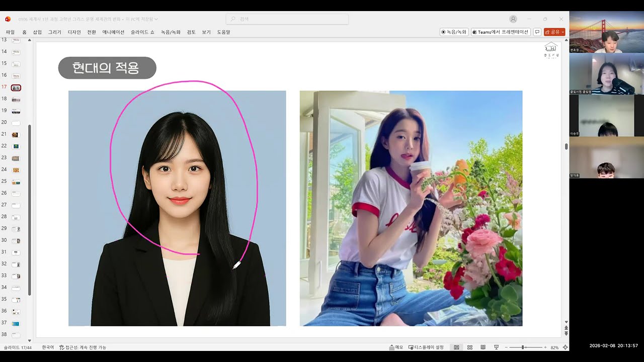Open the 디자인 ribbon tab
This screenshot has width=644, height=362.
tap(74, 32)
